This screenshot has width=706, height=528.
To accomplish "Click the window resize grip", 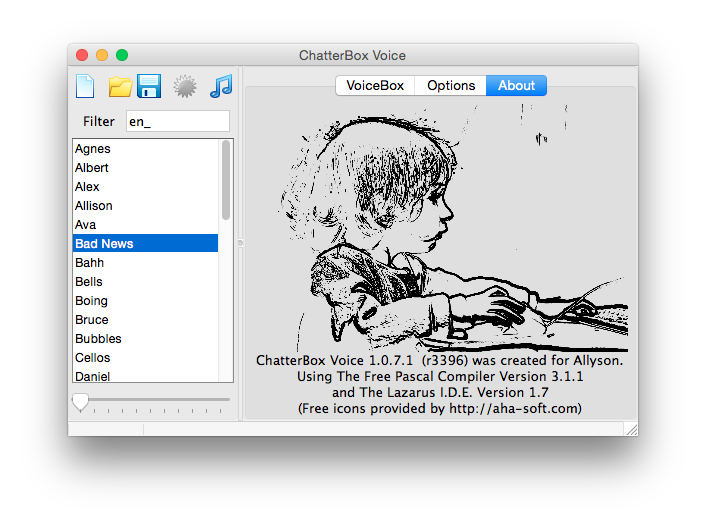I will [631, 429].
